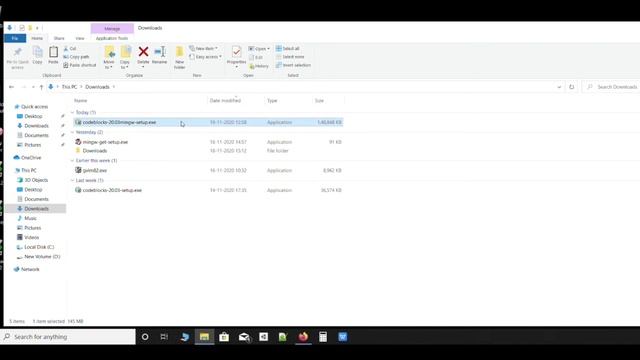Click Invert selection
Image resolution: width=640 pixels, height=360 pixels.
(x=293, y=65)
